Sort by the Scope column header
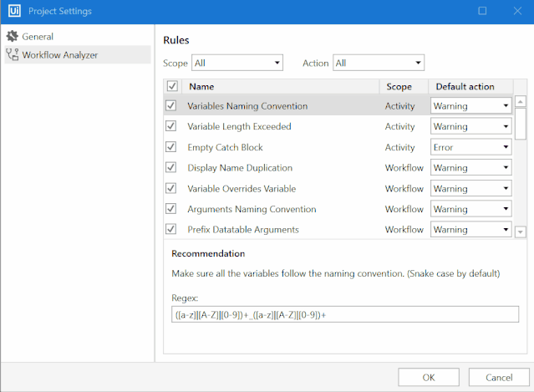This screenshot has height=392, width=534. tap(404, 86)
